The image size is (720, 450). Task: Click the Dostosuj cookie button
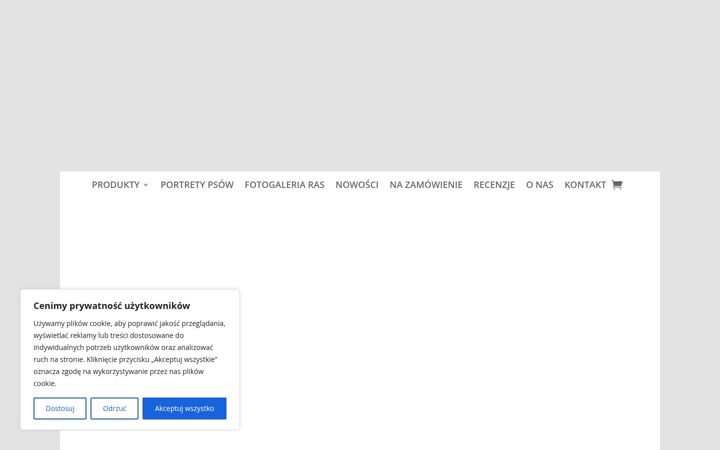tap(60, 408)
